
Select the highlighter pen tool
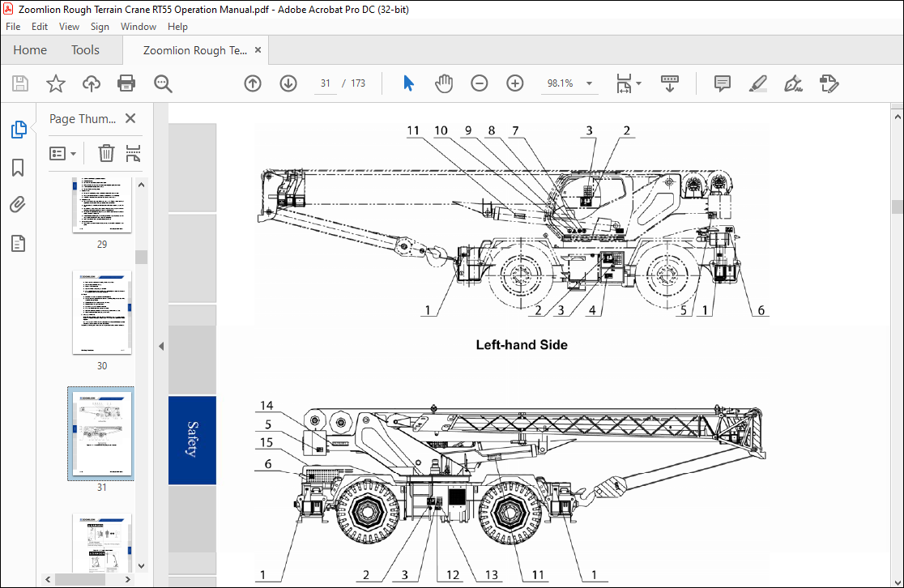click(x=758, y=83)
